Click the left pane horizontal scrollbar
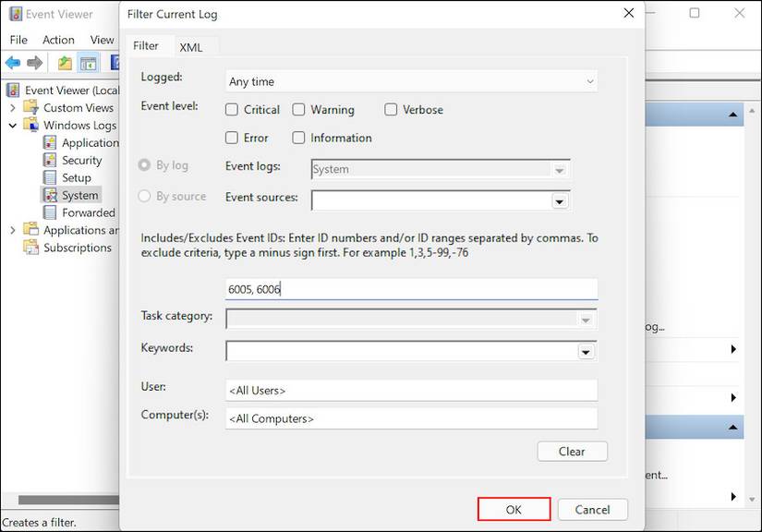Viewport: 762px width, 532px height. pyautogui.click(x=68, y=500)
